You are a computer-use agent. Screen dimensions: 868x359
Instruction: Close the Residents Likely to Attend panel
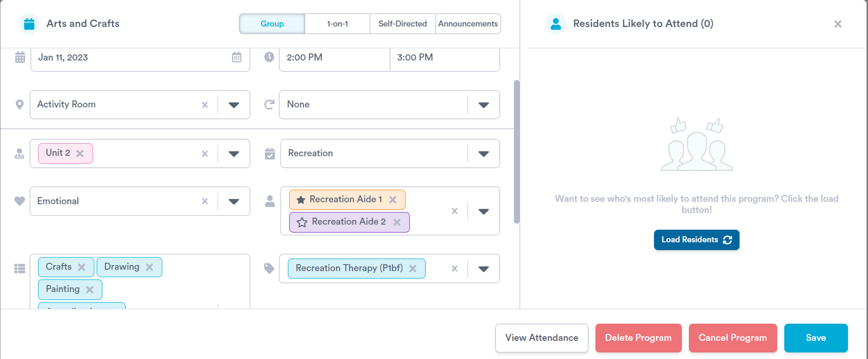tap(838, 24)
